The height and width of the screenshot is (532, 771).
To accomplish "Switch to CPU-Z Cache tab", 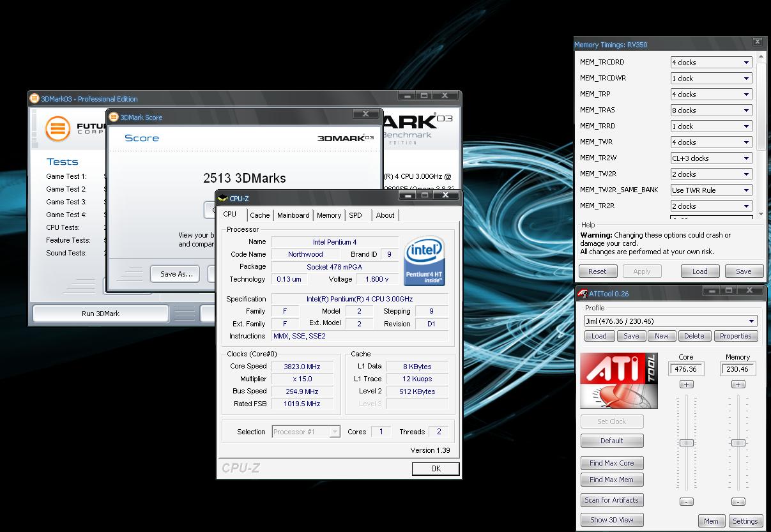I will [x=260, y=215].
